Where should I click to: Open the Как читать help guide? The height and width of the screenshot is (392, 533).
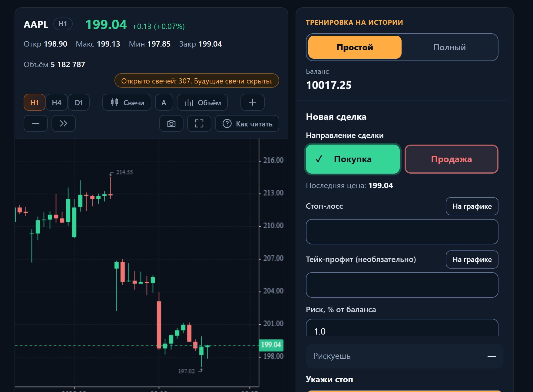coord(247,123)
